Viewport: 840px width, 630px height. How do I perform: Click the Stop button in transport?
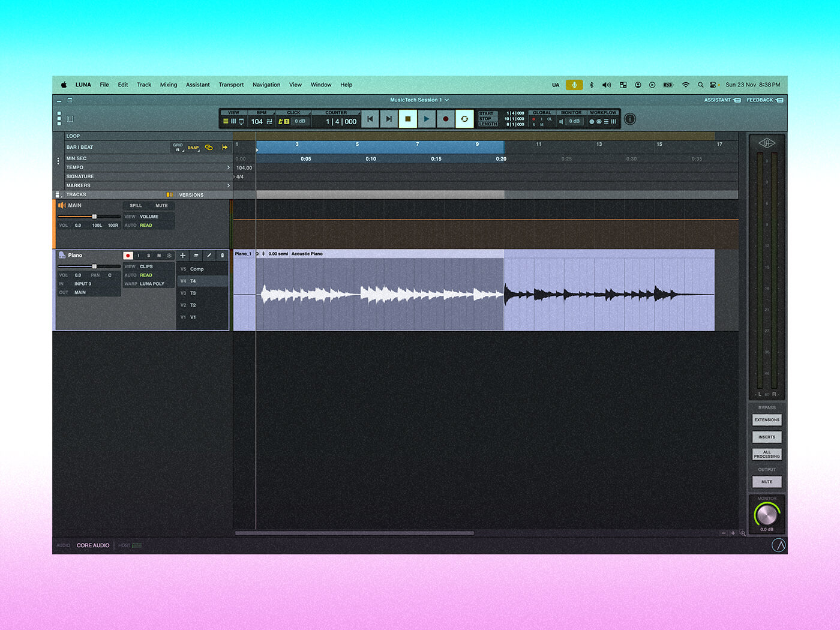tap(408, 119)
